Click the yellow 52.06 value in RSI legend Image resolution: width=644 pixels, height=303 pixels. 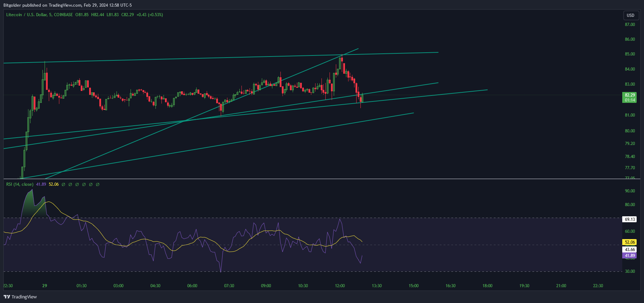(x=54, y=184)
